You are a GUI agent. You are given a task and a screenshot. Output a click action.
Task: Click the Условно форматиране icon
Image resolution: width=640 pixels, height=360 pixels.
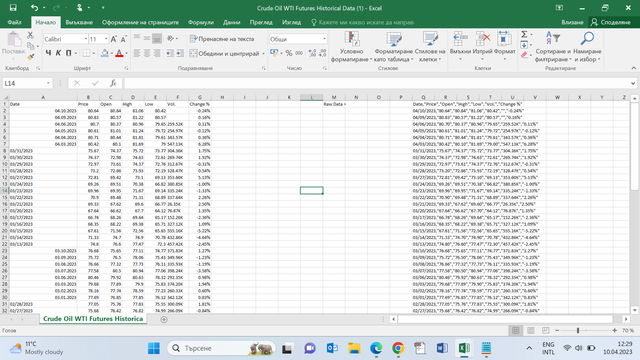pyautogui.click(x=351, y=39)
